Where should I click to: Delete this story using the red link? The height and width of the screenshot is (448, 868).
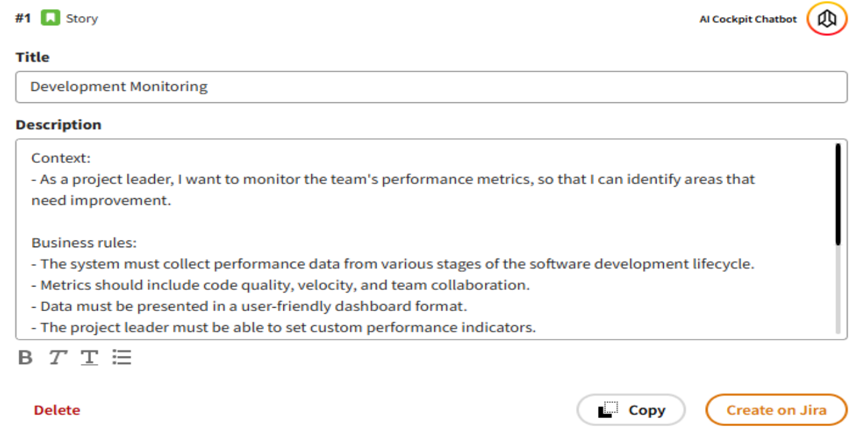click(x=57, y=410)
